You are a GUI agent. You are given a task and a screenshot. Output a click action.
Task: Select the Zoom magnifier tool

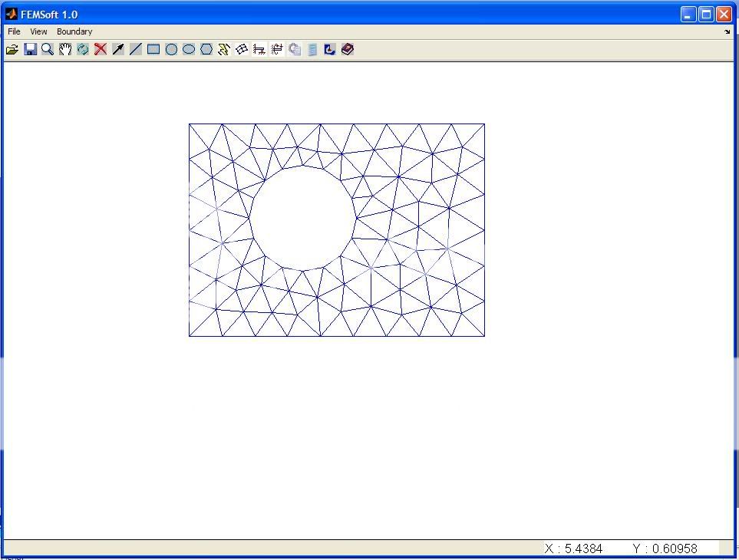[48, 50]
